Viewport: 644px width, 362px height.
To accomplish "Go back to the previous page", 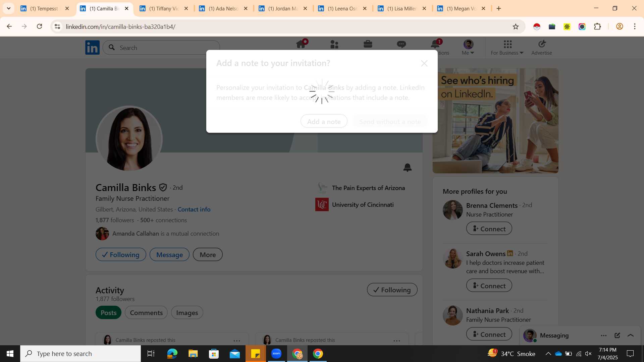I will [x=9, y=26].
